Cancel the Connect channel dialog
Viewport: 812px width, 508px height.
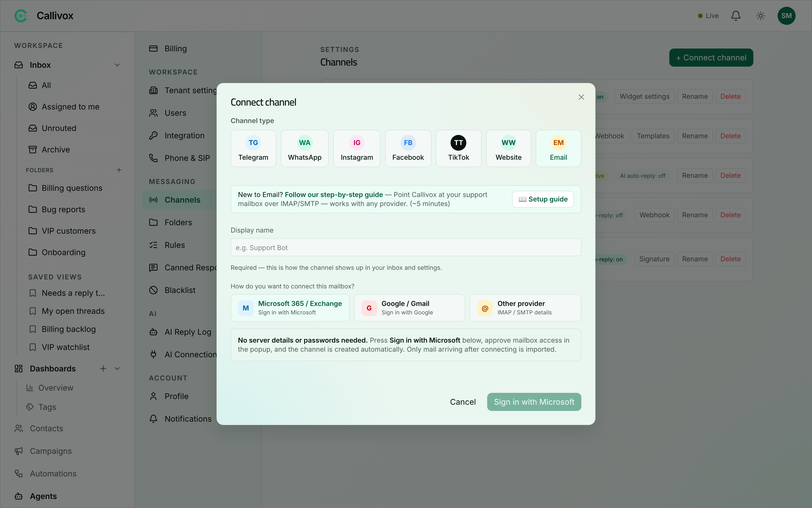(463, 402)
